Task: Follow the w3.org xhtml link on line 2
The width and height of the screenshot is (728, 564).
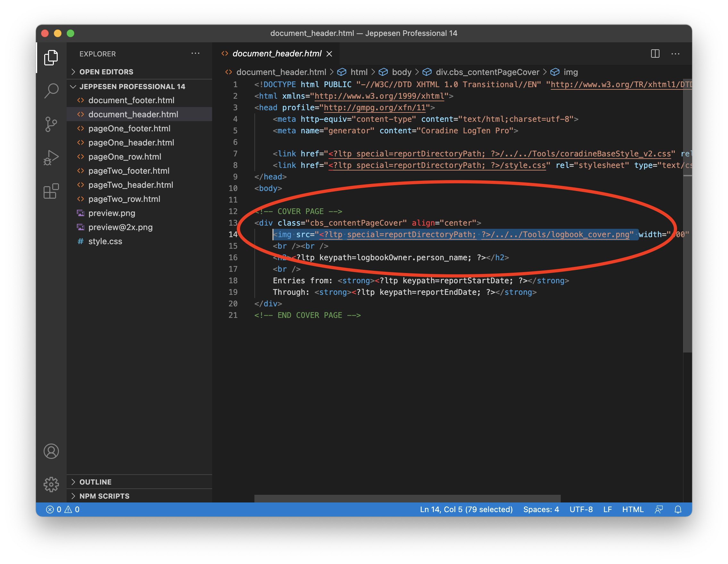Action: (x=379, y=96)
